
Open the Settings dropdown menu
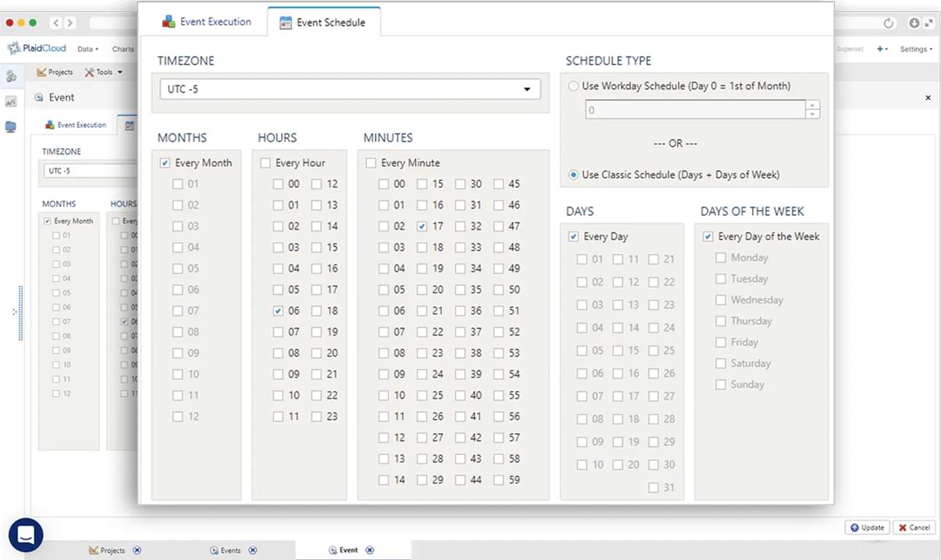coord(916,49)
